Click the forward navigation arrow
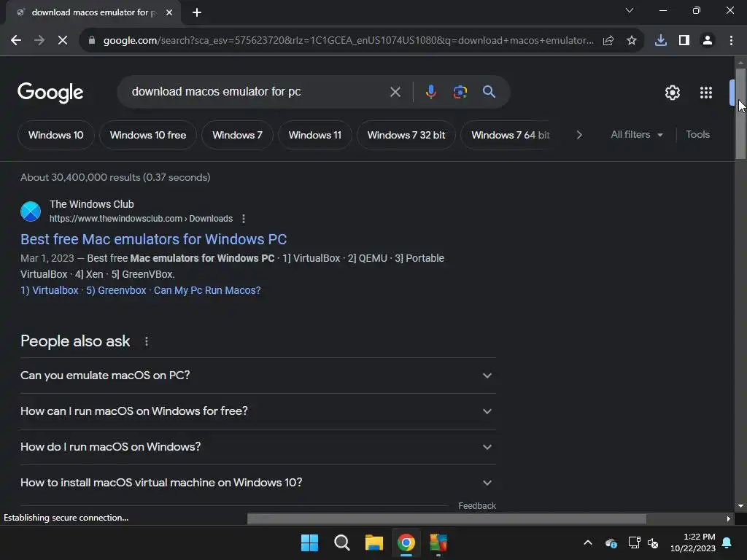The width and height of the screenshot is (747, 560). point(39,41)
